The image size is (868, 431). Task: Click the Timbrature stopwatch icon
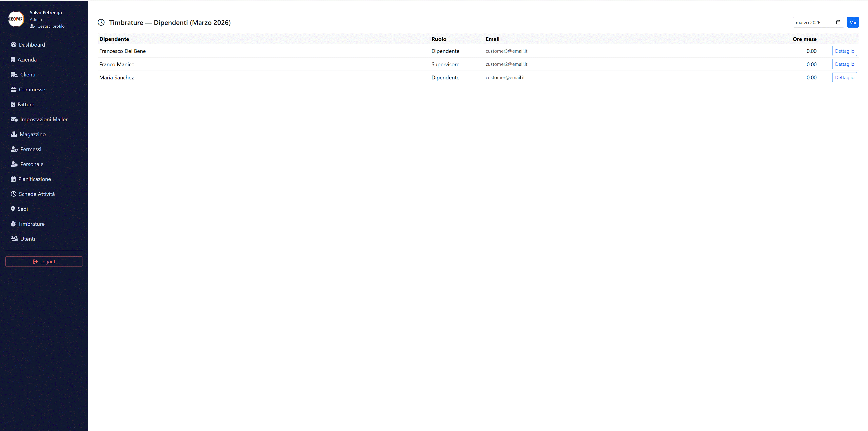click(x=13, y=224)
